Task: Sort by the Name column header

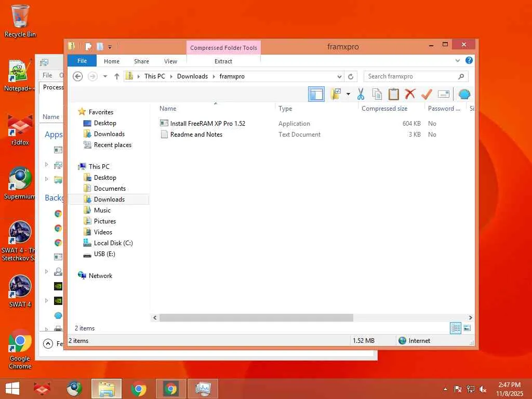Action: pos(168,108)
